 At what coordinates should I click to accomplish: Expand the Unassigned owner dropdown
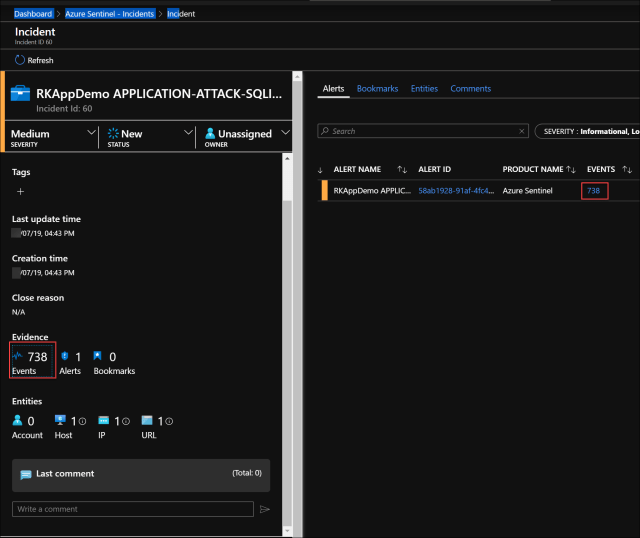pos(285,133)
